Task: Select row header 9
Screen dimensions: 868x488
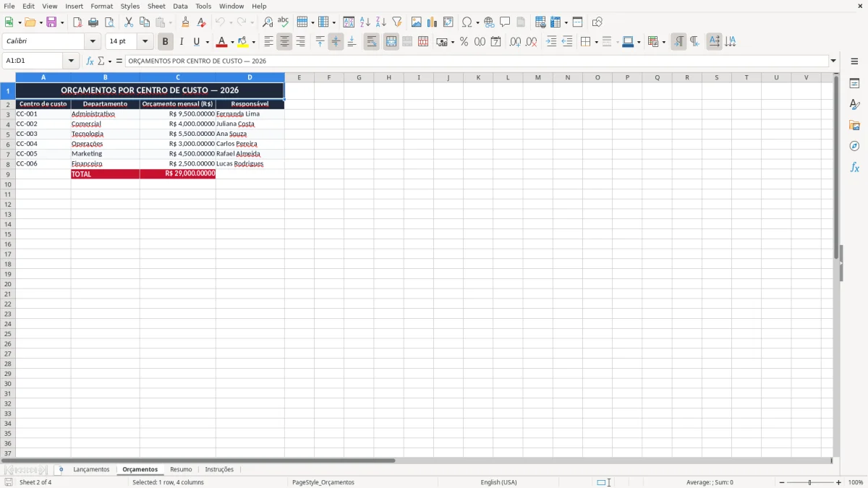Action: (8, 174)
